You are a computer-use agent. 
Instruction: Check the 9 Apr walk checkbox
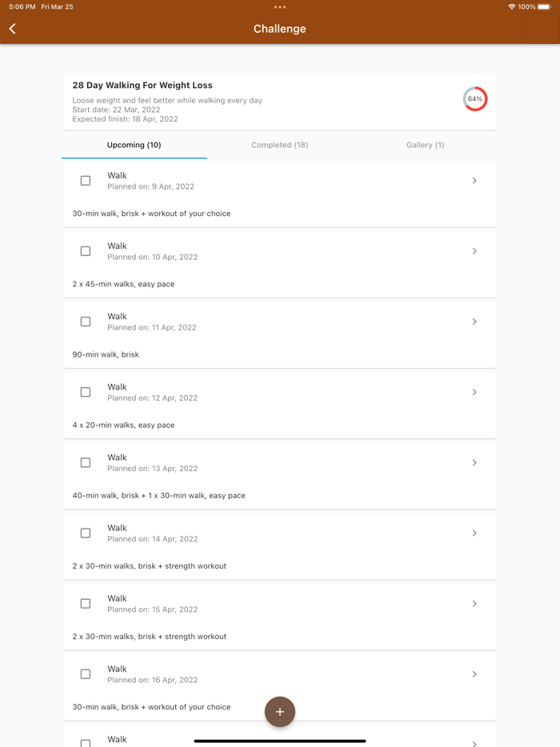point(86,181)
